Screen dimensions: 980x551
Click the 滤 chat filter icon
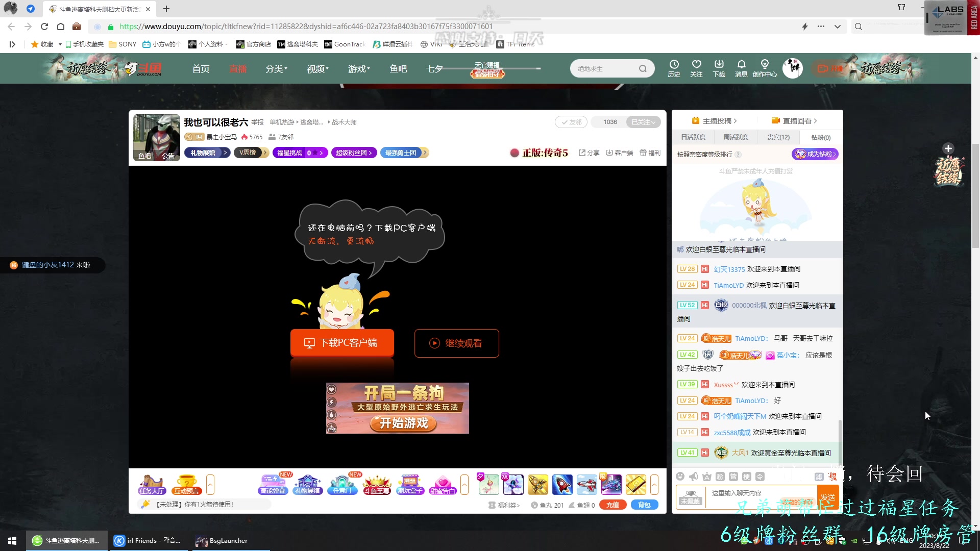point(819,477)
